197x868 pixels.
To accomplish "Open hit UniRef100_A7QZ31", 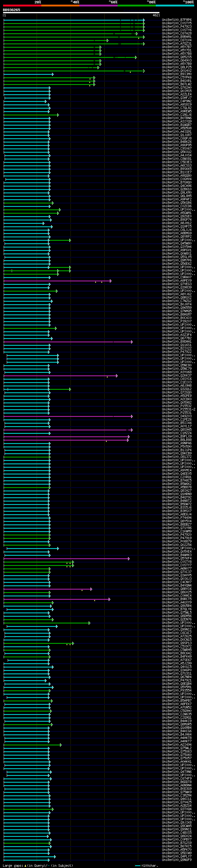I will pos(177,43).
